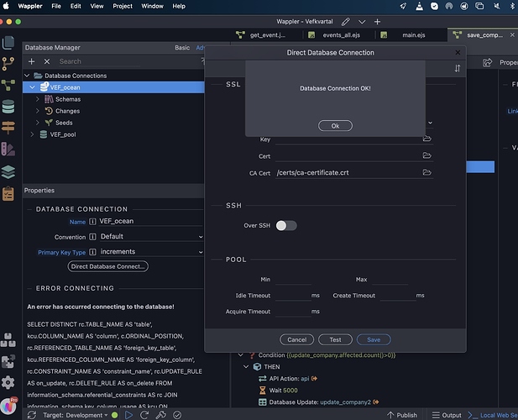Click the CA Cert path field
Image resolution: width=518 pixels, height=420 pixels.
(x=348, y=173)
